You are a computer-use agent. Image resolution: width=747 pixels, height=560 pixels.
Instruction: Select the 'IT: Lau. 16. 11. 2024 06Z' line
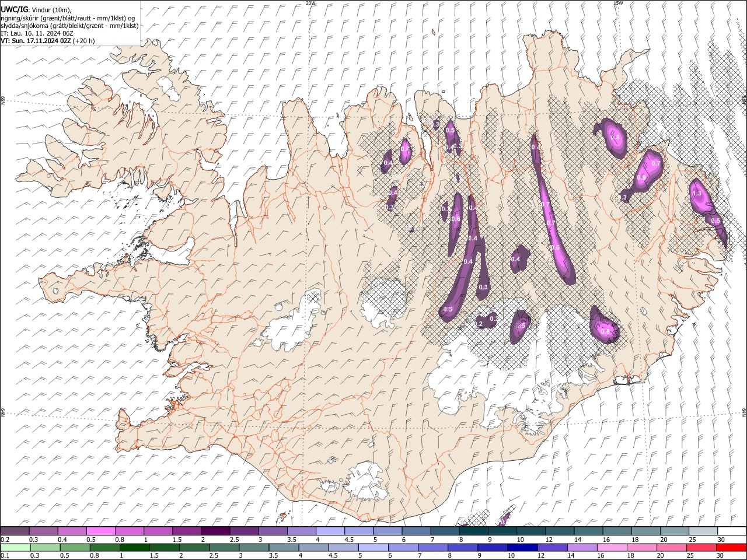[37, 33]
